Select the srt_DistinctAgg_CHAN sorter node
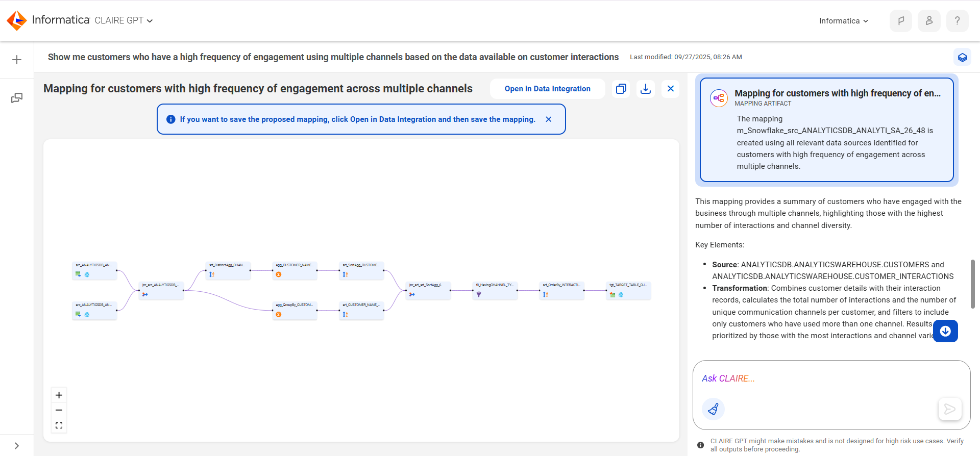The image size is (980, 456). coord(228,270)
